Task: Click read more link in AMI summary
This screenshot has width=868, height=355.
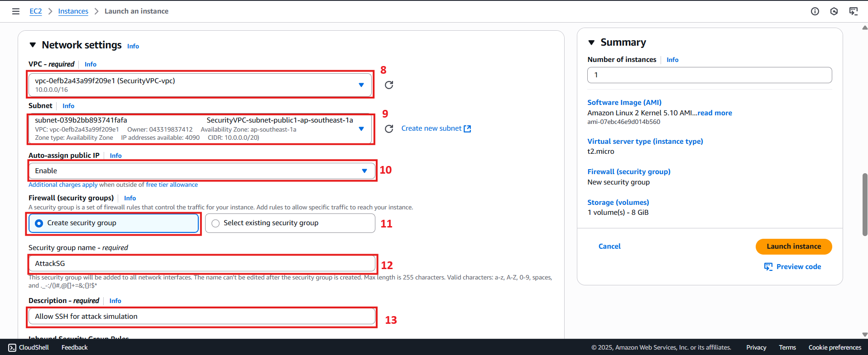Action: coord(715,113)
